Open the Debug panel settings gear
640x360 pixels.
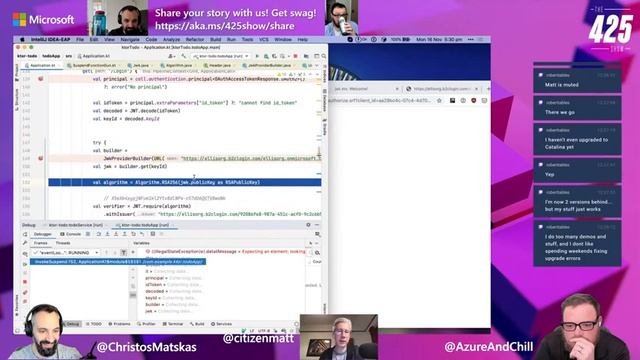pos(308,225)
